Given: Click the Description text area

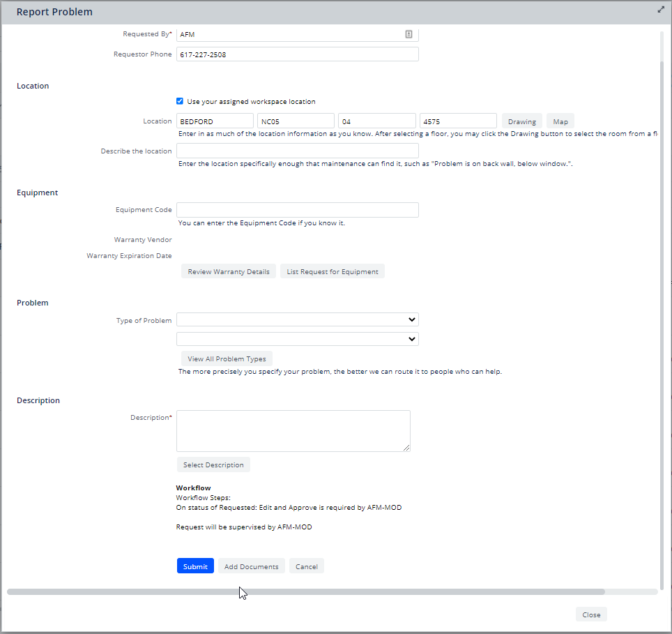Looking at the screenshot, I should tap(293, 431).
